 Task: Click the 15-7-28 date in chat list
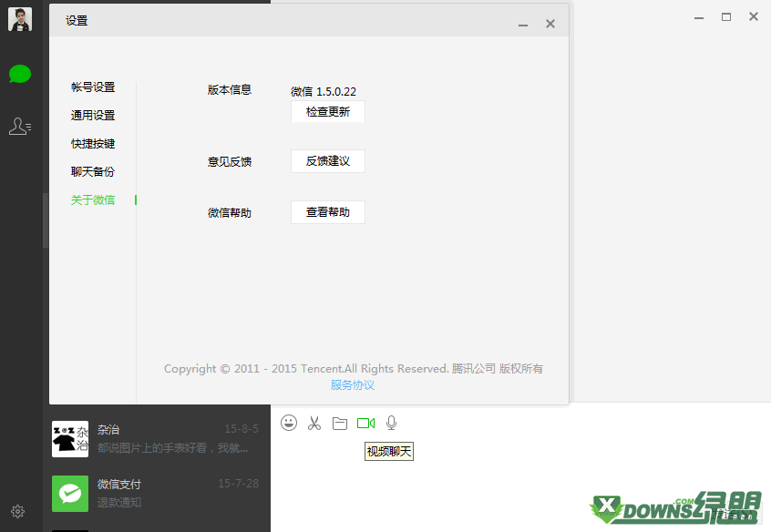[x=239, y=484]
